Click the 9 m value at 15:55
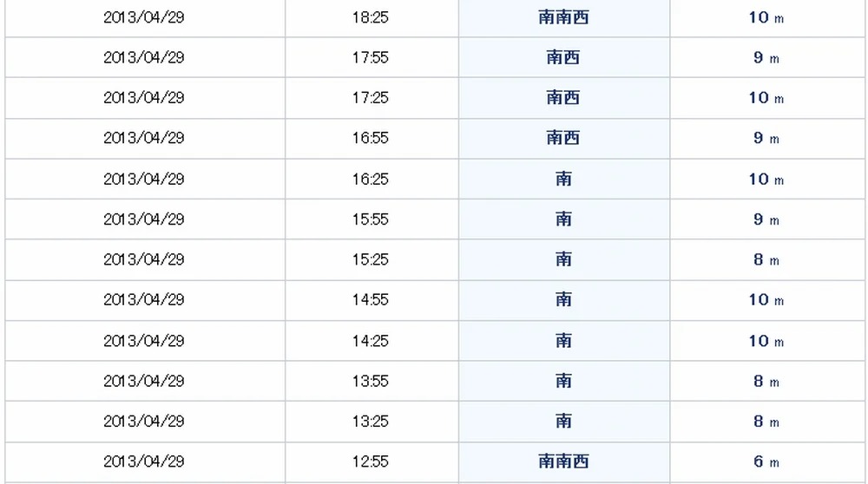The height and width of the screenshot is (484, 868). point(766,219)
